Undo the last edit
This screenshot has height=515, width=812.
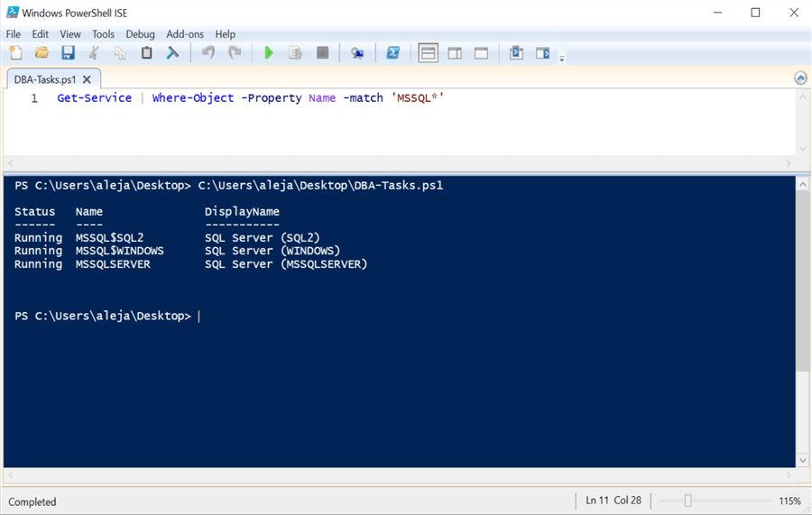208,53
